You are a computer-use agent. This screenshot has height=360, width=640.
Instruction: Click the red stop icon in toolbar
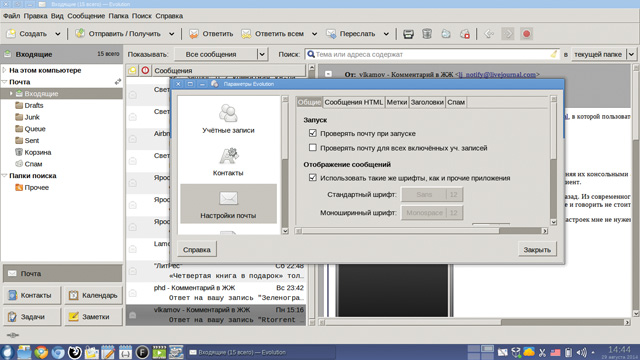pyautogui.click(x=527, y=34)
